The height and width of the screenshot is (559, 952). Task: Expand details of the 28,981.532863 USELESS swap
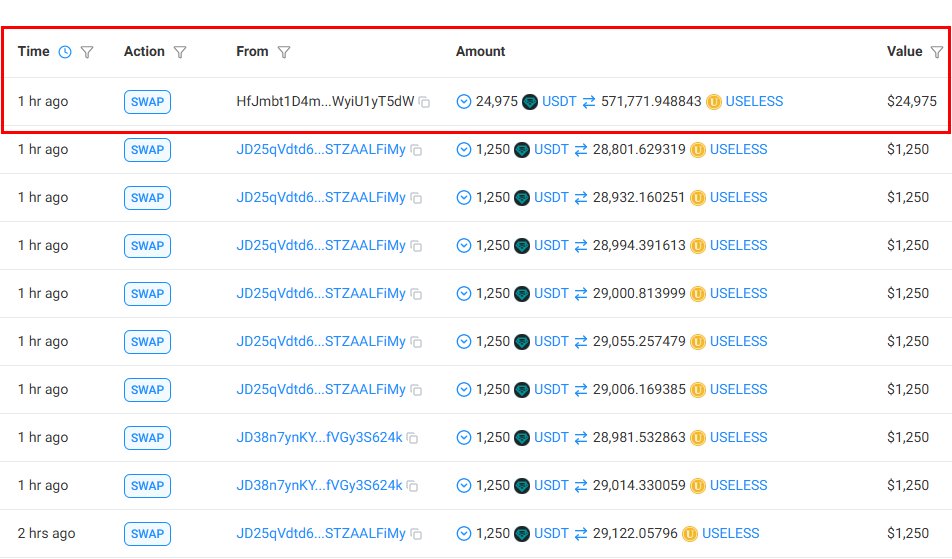point(463,437)
